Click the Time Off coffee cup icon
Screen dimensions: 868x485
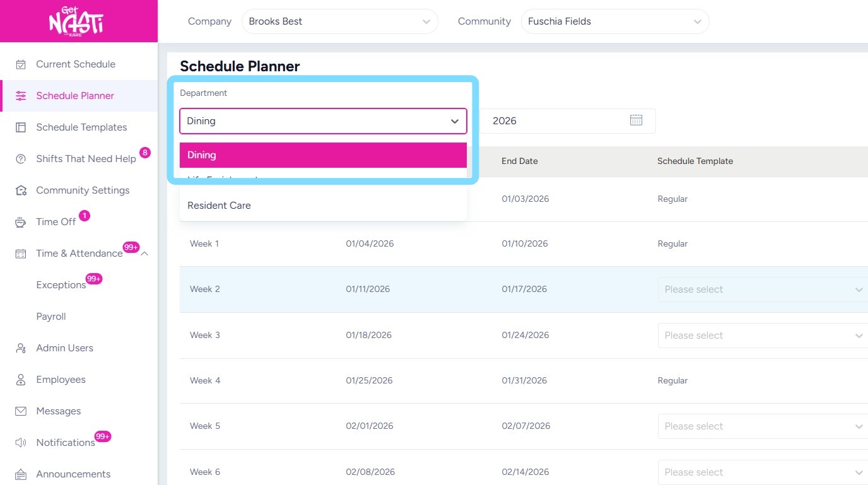click(21, 222)
